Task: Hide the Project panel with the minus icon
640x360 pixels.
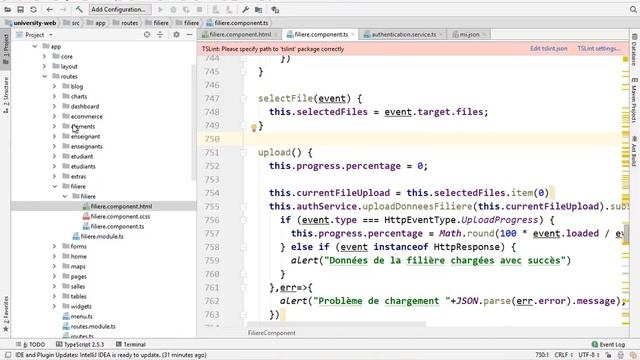Action: pyautogui.click(x=189, y=35)
